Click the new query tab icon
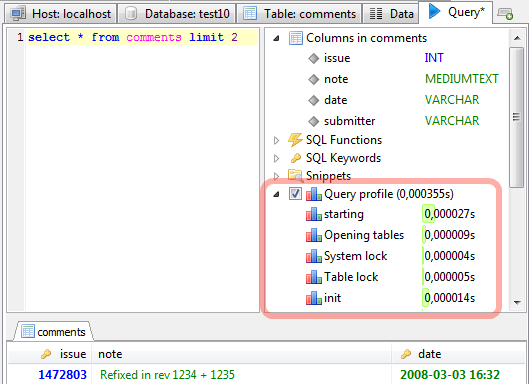This screenshot has width=529, height=384. (505, 14)
